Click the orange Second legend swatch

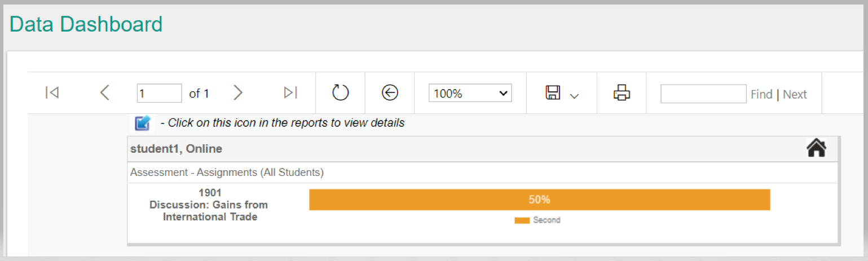[522, 220]
